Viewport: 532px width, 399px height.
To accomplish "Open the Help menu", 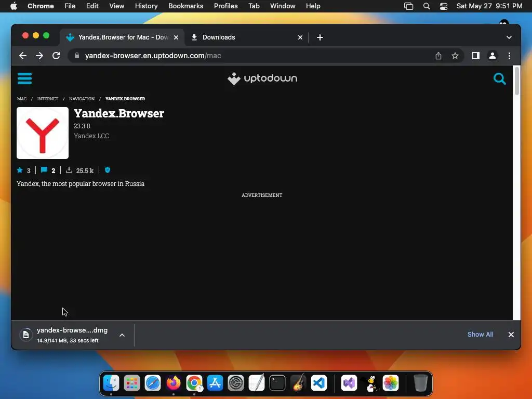I will (313, 6).
